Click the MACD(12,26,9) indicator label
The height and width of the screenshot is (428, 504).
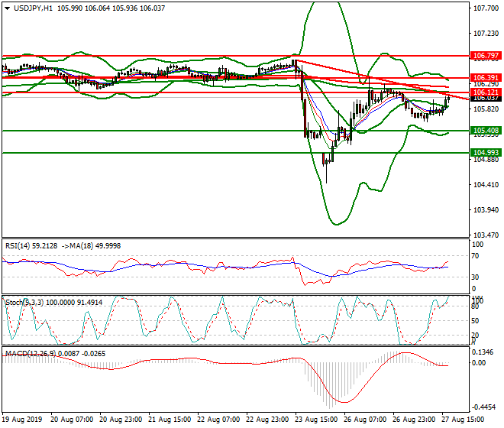point(31,354)
